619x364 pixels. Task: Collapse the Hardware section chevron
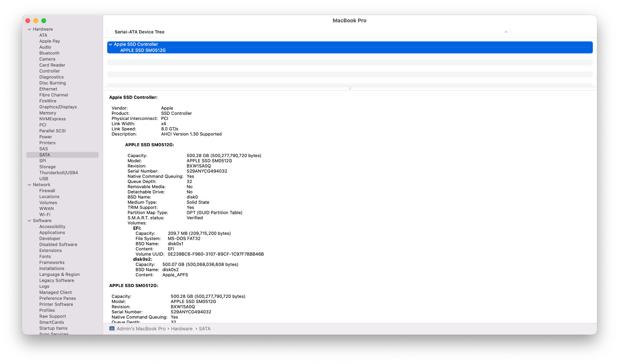pos(29,29)
